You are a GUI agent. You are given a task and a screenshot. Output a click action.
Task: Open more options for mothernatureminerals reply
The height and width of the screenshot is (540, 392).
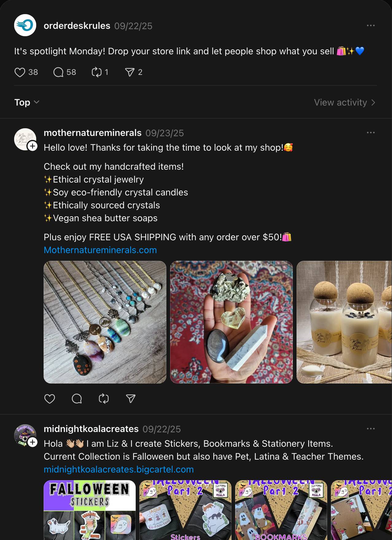(371, 133)
